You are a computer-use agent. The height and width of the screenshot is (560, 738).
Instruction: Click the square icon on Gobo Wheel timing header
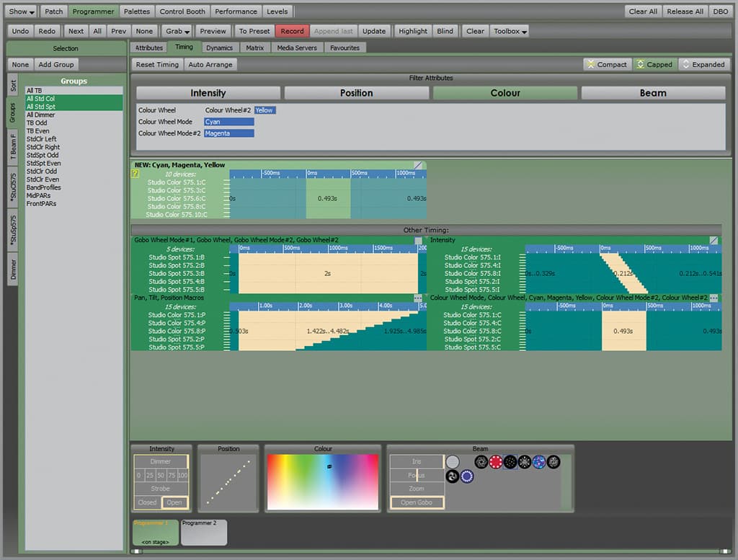pos(418,241)
